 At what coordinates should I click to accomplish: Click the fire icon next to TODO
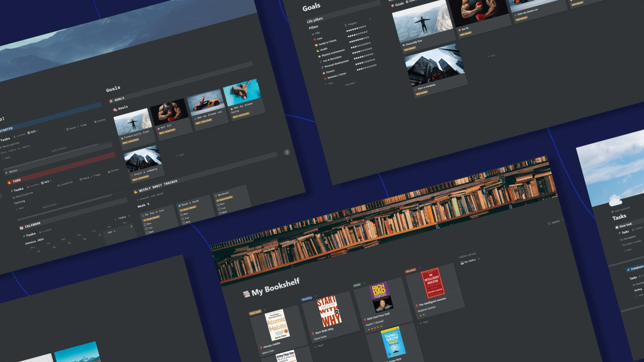(9, 182)
